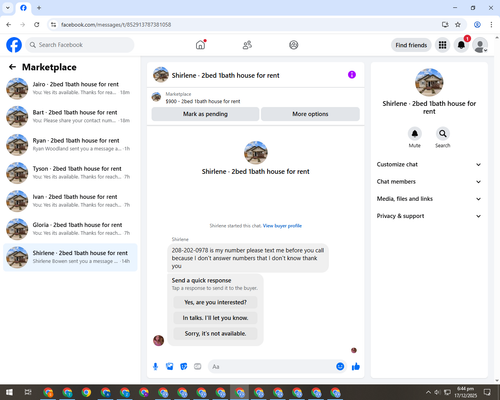Click Shirlene's avatar beside the message
Image resolution: width=500 pixels, height=400 pixels.
coord(158,340)
